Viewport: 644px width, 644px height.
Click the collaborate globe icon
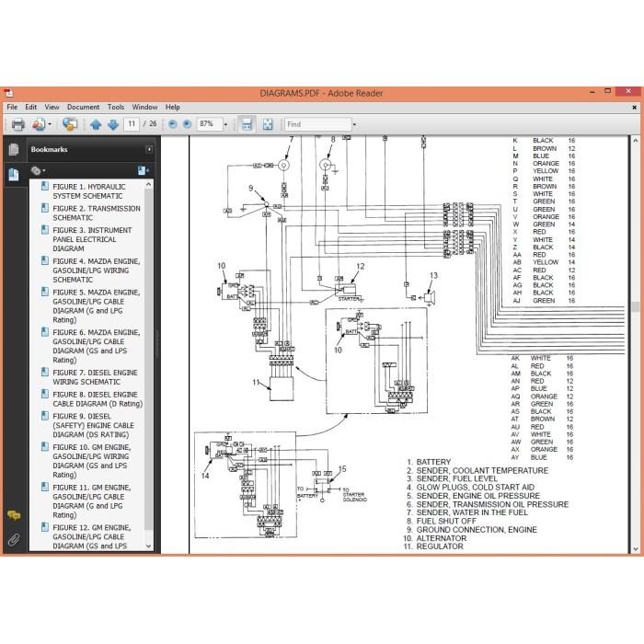(x=70, y=124)
